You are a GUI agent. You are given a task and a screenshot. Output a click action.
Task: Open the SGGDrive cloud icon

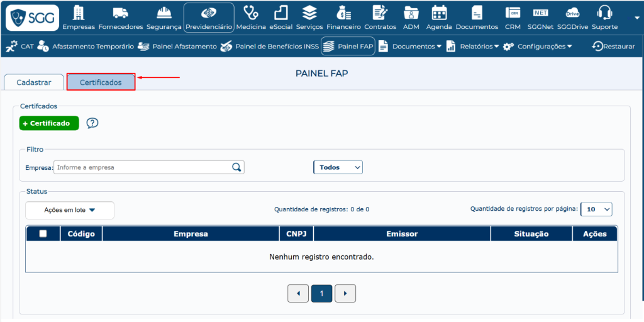coord(572,13)
